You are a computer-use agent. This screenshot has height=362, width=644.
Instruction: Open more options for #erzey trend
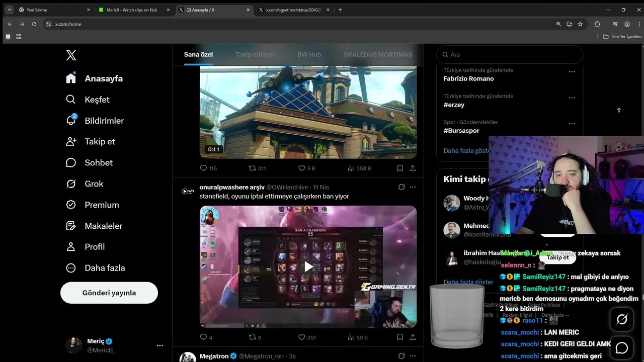572,98
